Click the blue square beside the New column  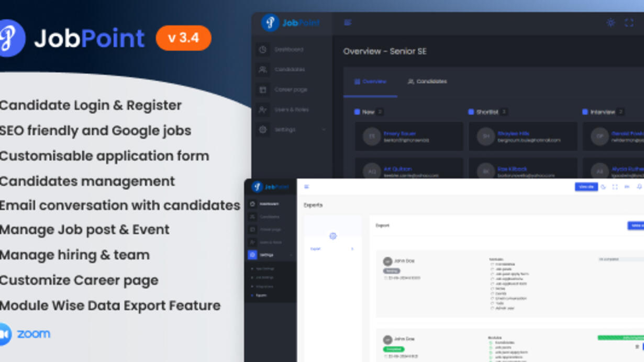tap(357, 112)
